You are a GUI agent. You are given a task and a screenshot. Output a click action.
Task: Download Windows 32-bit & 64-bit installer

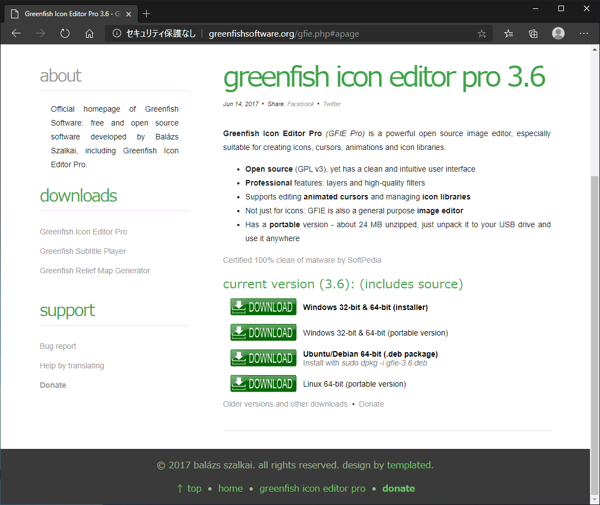coord(263,307)
